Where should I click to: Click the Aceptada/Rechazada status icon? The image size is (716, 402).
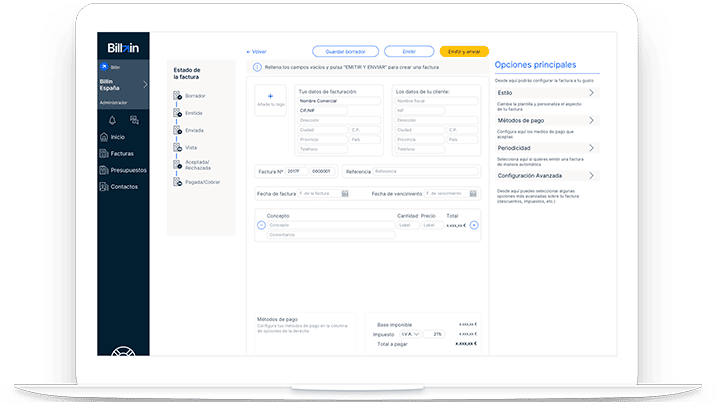click(x=177, y=164)
